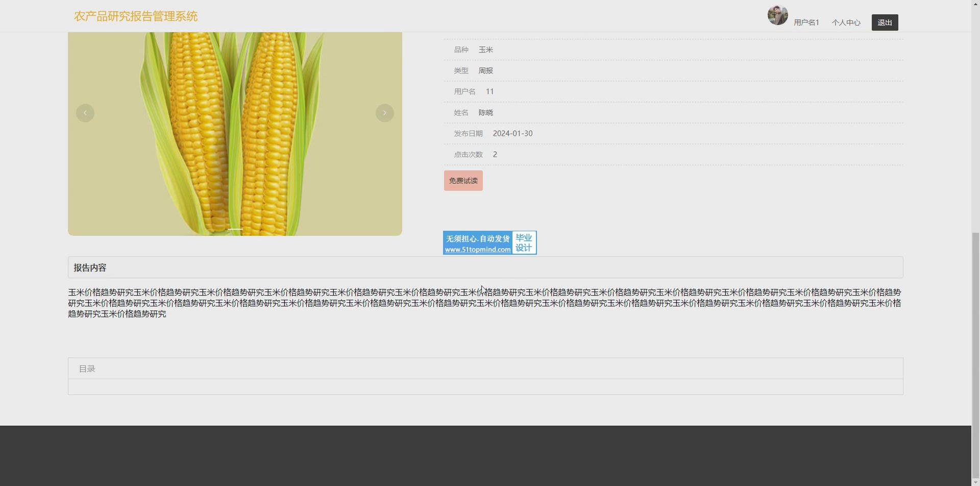Click the publish date 2024-01-30
The width and height of the screenshot is (980, 486).
[513, 133]
